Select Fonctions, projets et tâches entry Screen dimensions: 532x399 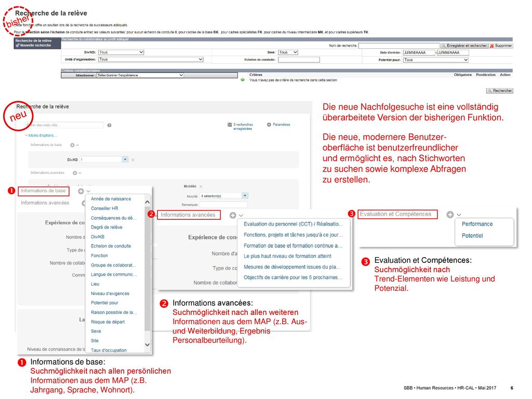pyautogui.click(x=293, y=235)
